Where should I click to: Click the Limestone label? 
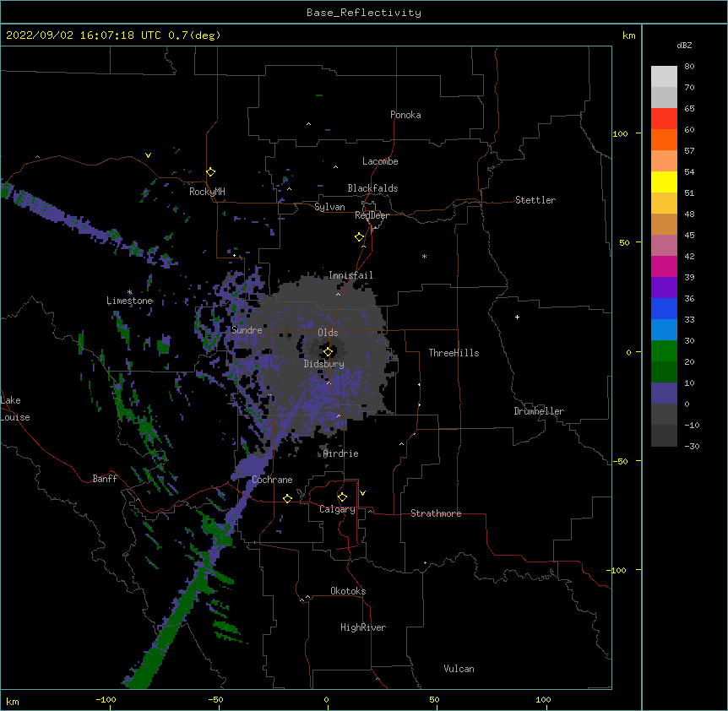[129, 301]
